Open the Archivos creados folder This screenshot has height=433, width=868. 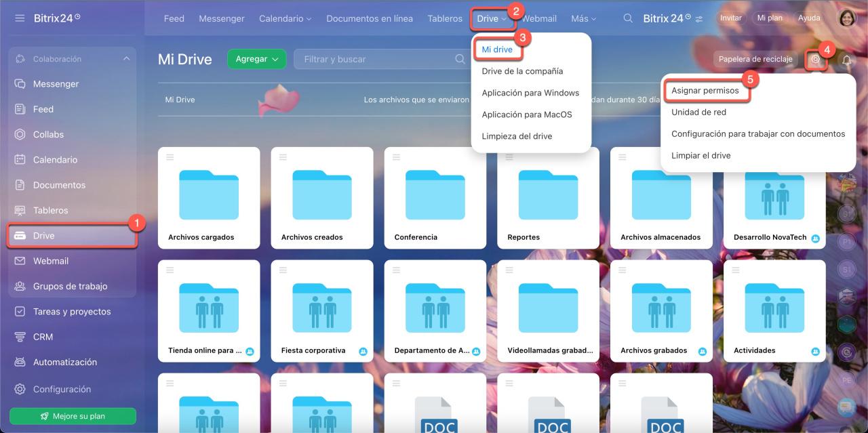click(x=322, y=198)
